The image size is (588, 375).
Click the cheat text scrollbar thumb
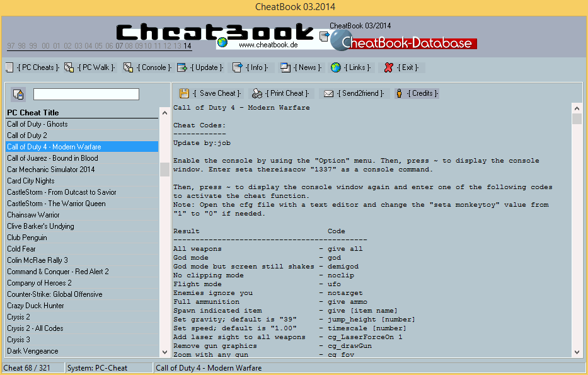pos(577,119)
